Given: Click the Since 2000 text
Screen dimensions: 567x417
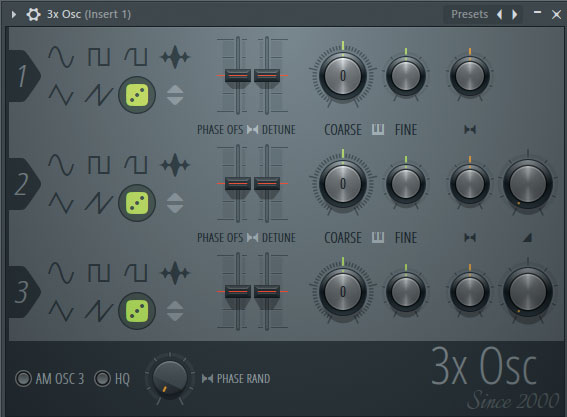Looking at the screenshot, I should tap(513, 400).
